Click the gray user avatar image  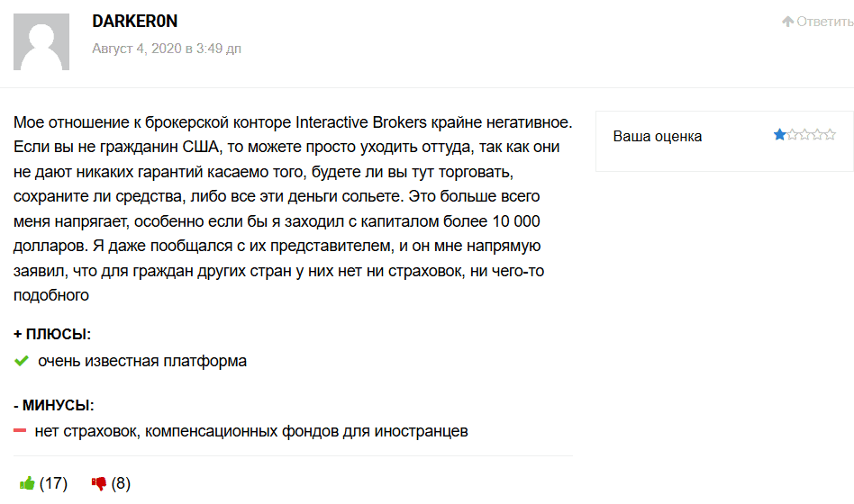click(x=41, y=41)
